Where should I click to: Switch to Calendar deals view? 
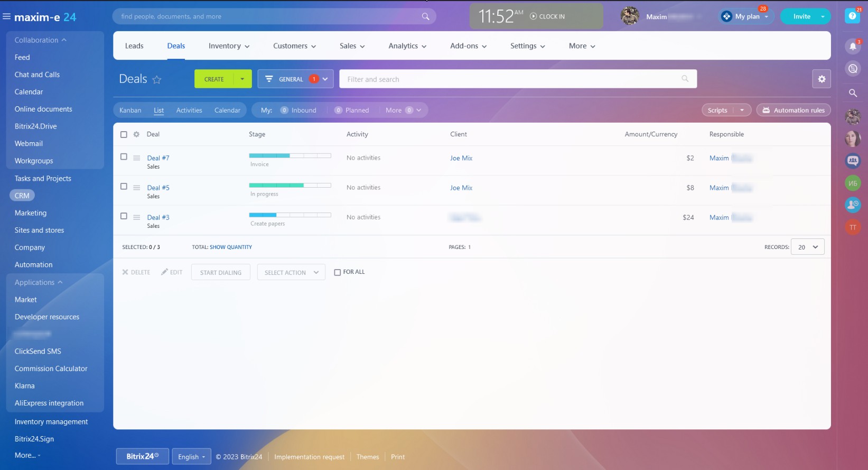(x=227, y=110)
